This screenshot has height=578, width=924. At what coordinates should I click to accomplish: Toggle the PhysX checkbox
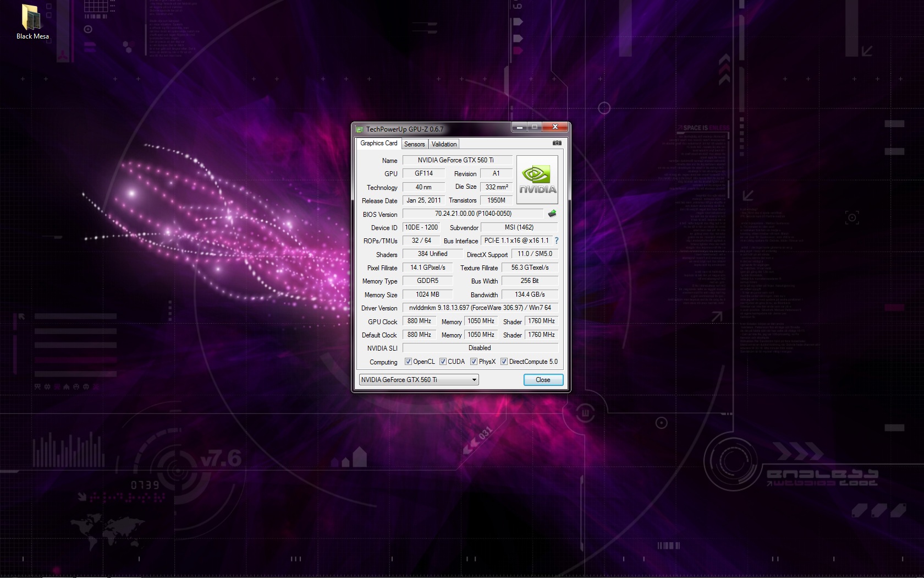click(x=474, y=362)
